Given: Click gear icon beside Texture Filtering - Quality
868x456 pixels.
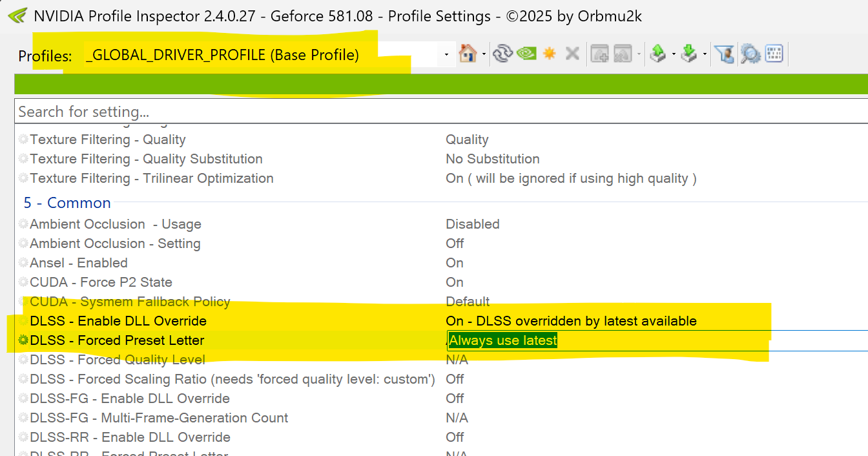Looking at the screenshot, I should click(23, 140).
